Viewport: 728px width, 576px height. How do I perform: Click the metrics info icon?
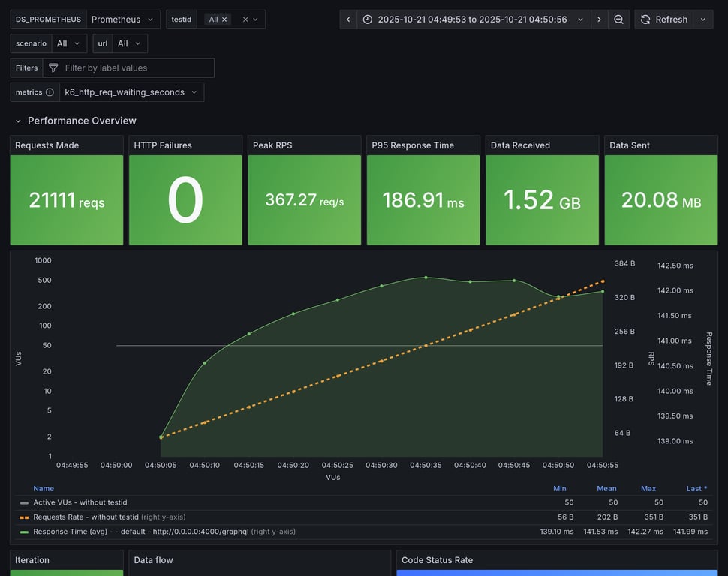tap(50, 92)
